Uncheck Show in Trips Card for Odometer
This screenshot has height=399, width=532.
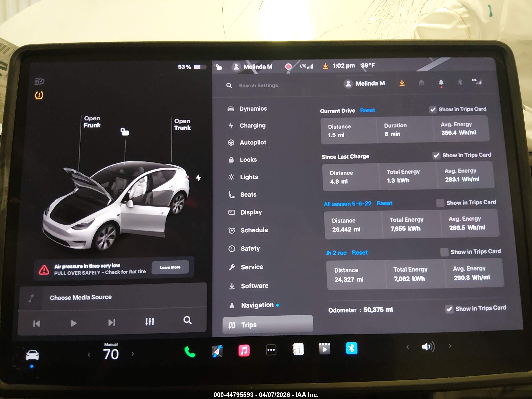coord(449,309)
